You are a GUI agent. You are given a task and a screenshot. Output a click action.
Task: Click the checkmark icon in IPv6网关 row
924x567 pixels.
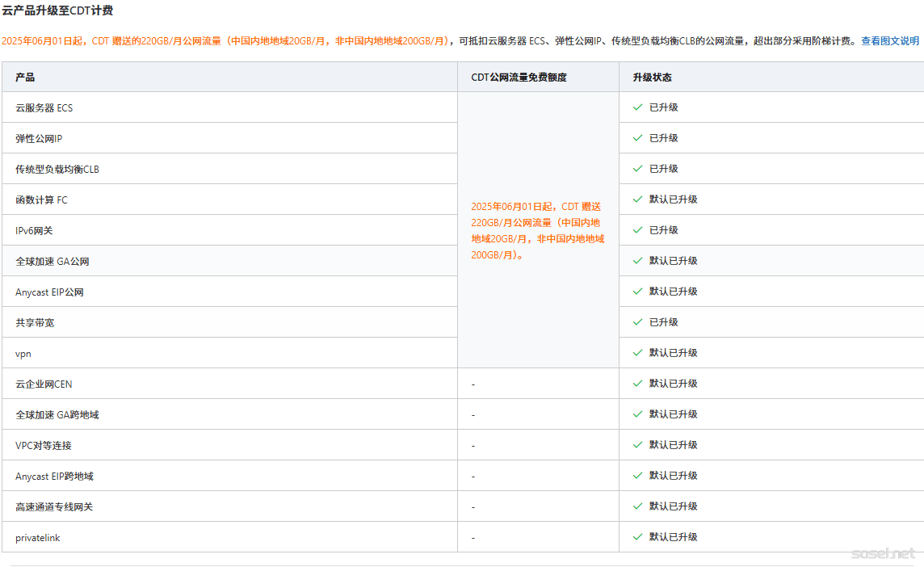point(637,230)
